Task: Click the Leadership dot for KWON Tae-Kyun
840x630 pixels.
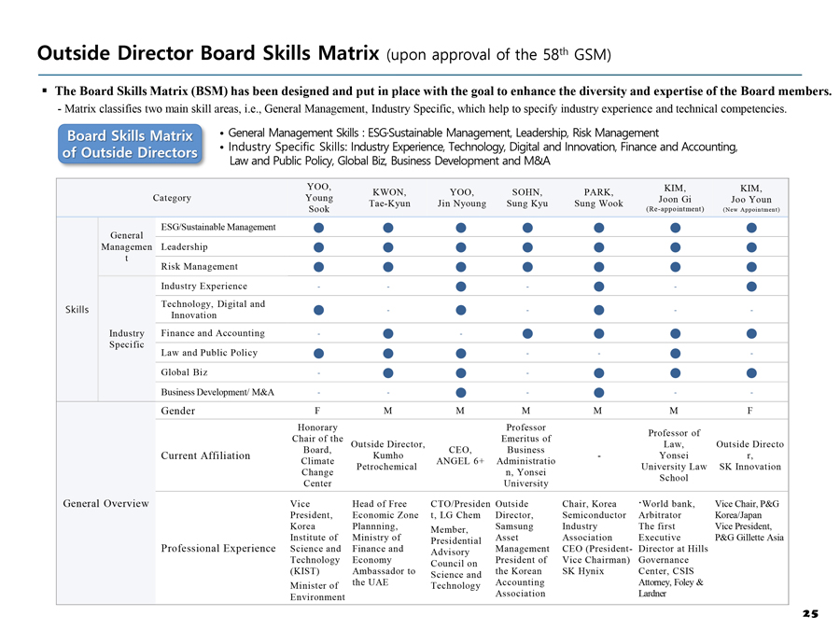Action: pyautogui.click(x=387, y=246)
